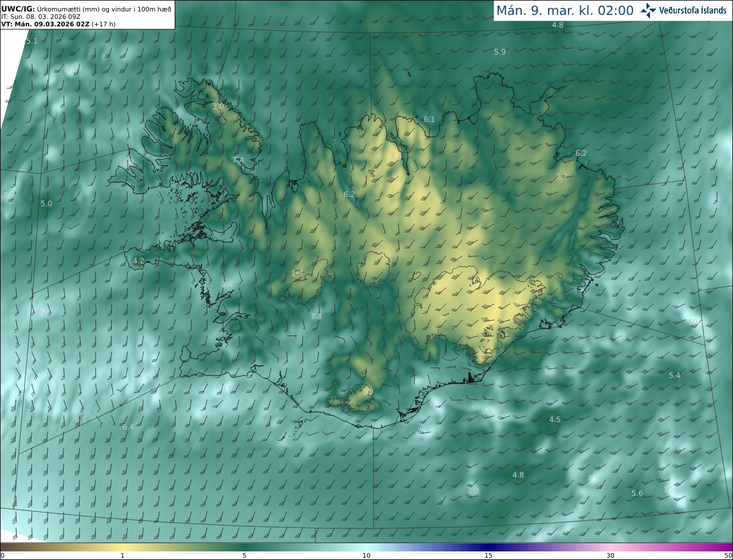Screen dimensions: 733x560
Task: Click the 5.9 value on the map
Action: [500, 52]
